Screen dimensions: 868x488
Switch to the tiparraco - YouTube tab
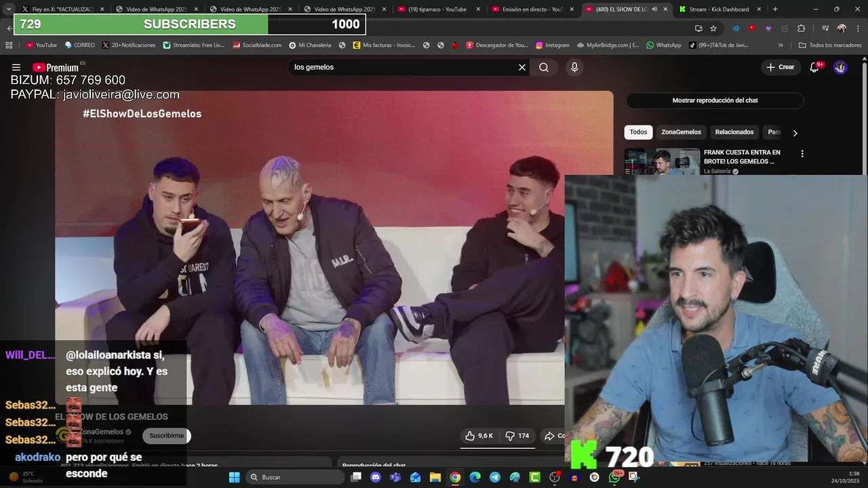pyautogui.click(x=438, y=9)
